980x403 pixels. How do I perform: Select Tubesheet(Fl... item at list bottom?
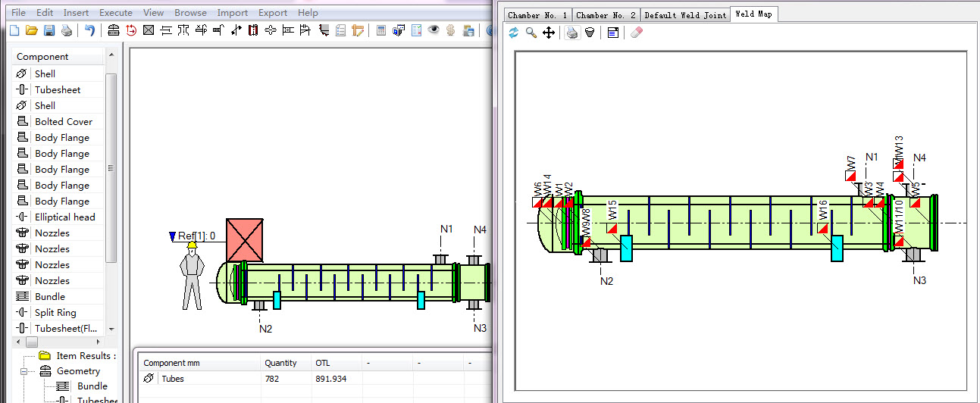click(x=58, y=328)
